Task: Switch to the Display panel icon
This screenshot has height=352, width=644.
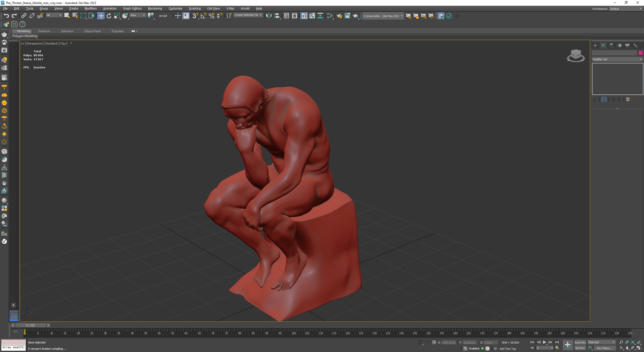Action: (x=627, y=46)
